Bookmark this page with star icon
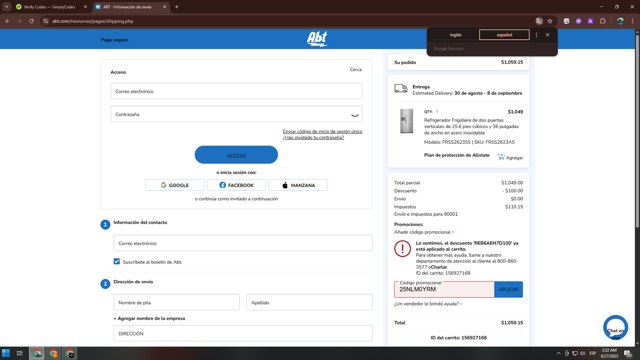 tap(550, 21)
